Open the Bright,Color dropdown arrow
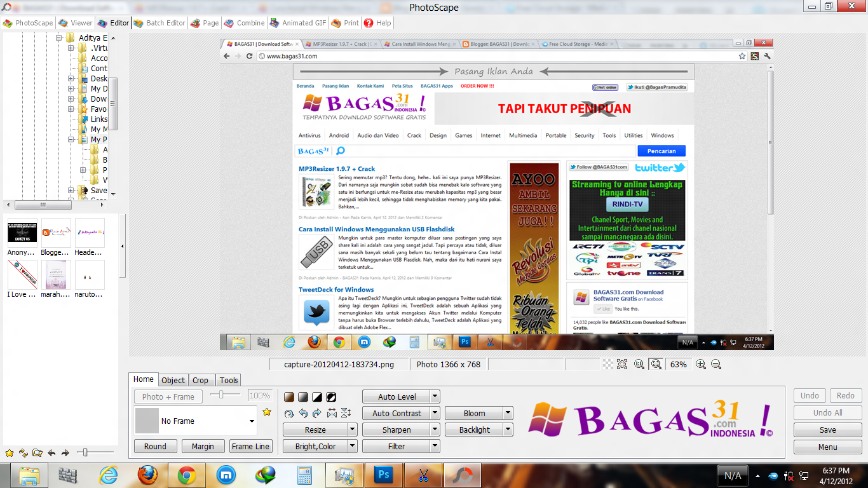 (353, 446)
